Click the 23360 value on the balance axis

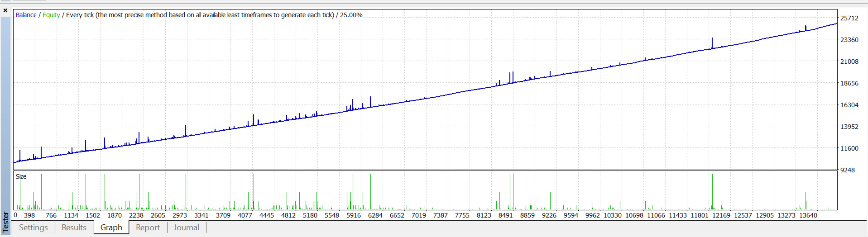pos(849,40)
